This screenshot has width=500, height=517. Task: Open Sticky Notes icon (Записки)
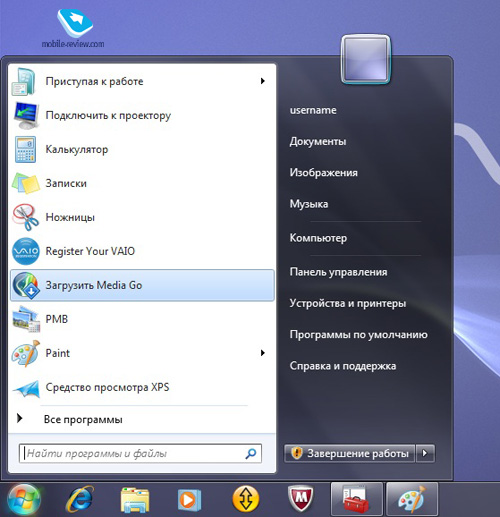click(26, 183)
